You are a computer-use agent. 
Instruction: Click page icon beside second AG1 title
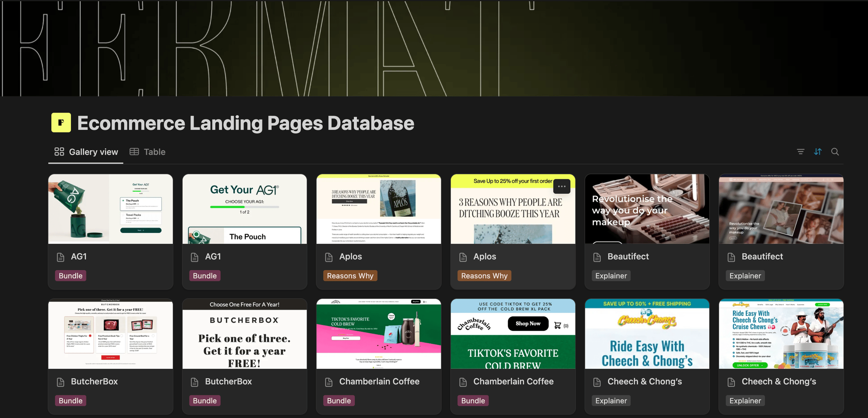click(195, 257)
